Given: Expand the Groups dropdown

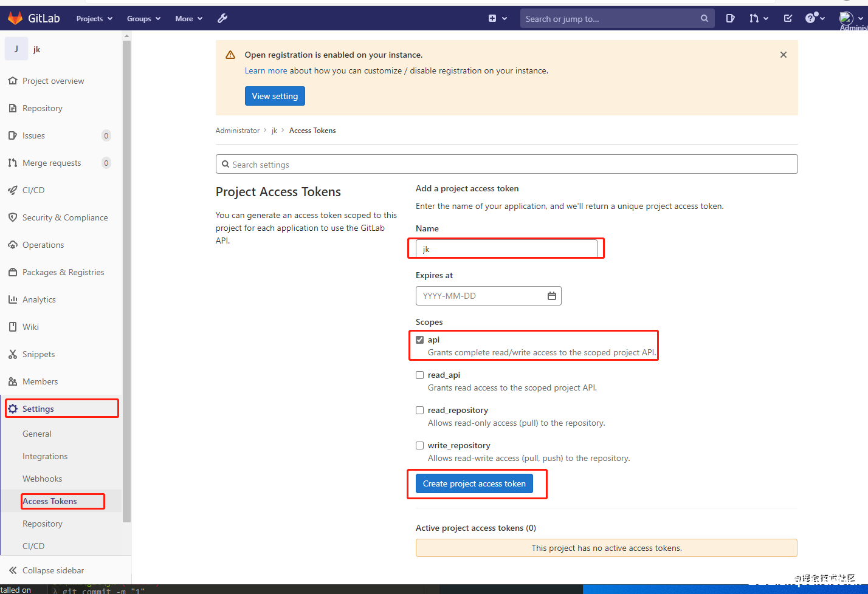Looking at the screenshot, I should pyautogui.click(x=143, y=18).
